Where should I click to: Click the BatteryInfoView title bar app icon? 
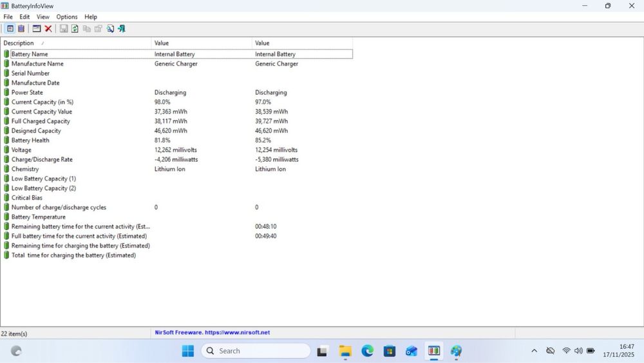(x=5, y=6)
